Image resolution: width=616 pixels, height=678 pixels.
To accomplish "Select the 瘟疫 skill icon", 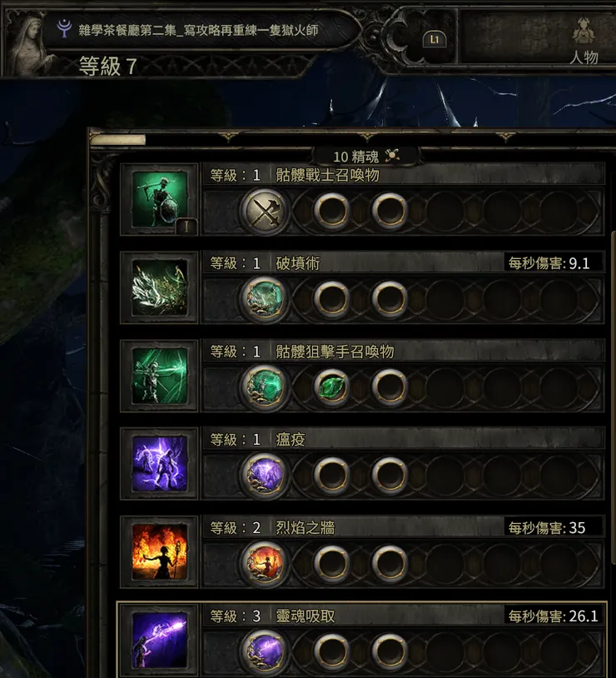I will 160,464.
